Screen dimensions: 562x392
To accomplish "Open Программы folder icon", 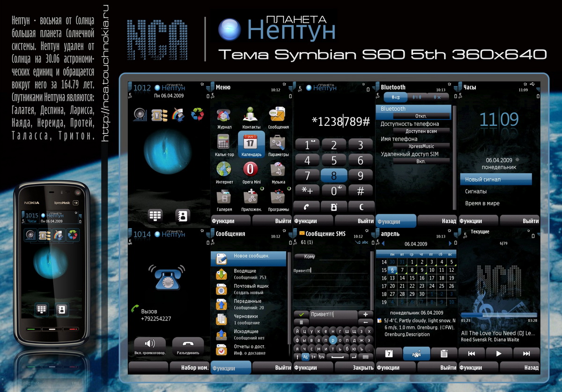I will coord(278,196).
